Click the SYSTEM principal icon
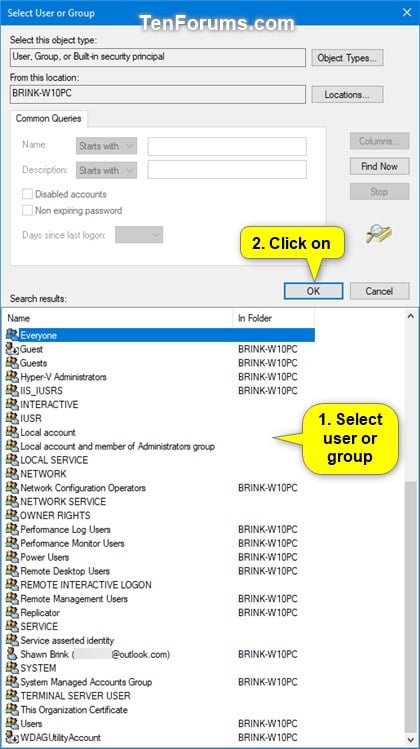Image resolution: width=420 pixels, height=749 pixels. [12, 667]
